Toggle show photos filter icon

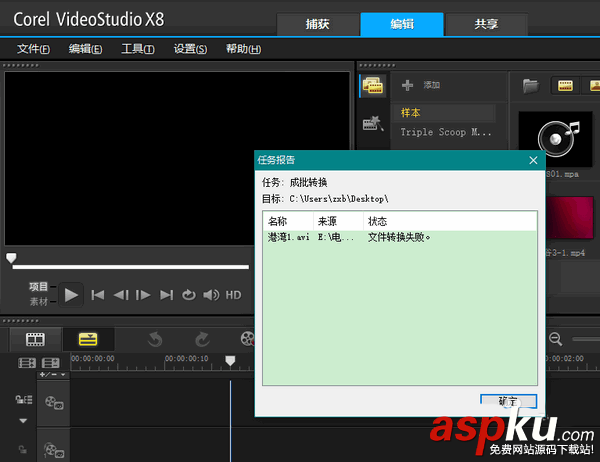click(x=592, y=85)
